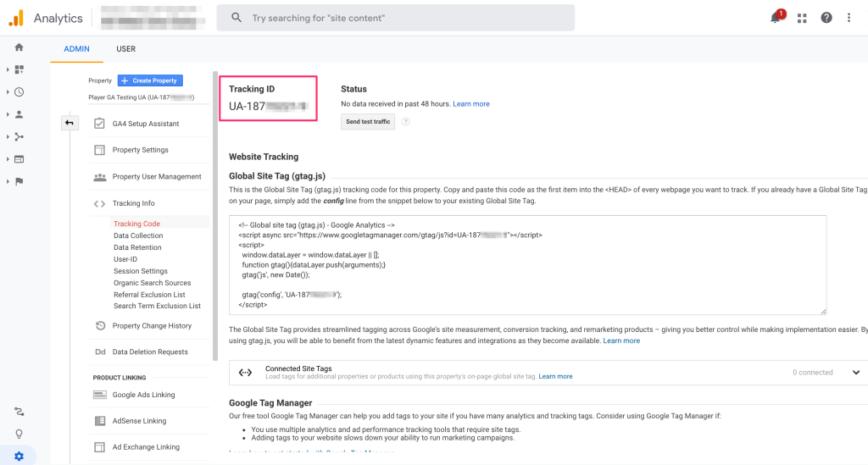Screen dimensions: 868x465
Task: Open Property Settings text
Action: click(140, 150)
